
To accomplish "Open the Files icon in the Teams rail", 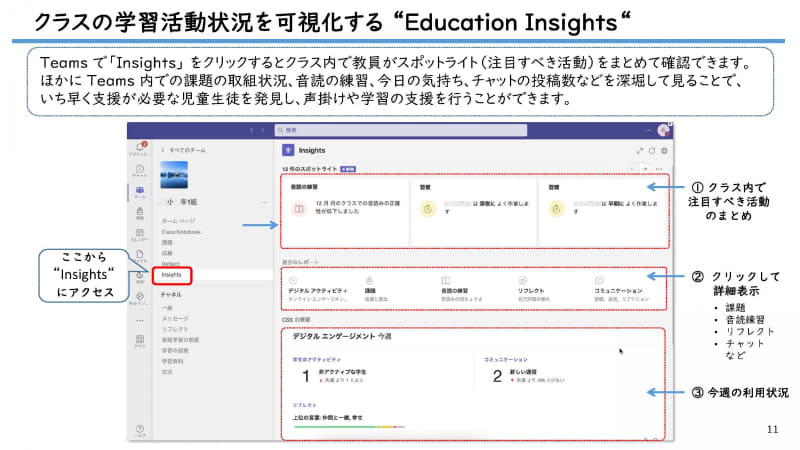I will pos(140,254).
